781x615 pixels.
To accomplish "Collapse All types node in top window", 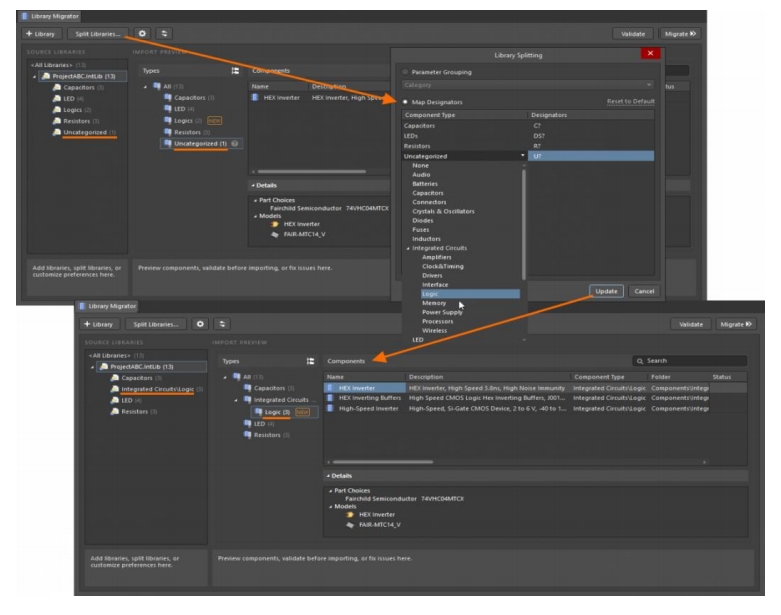I will tap(145, 86).
